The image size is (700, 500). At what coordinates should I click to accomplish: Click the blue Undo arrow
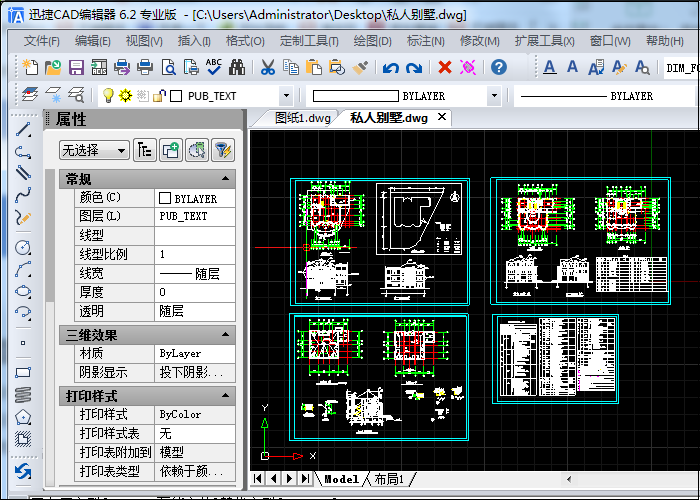pos(391,68)
